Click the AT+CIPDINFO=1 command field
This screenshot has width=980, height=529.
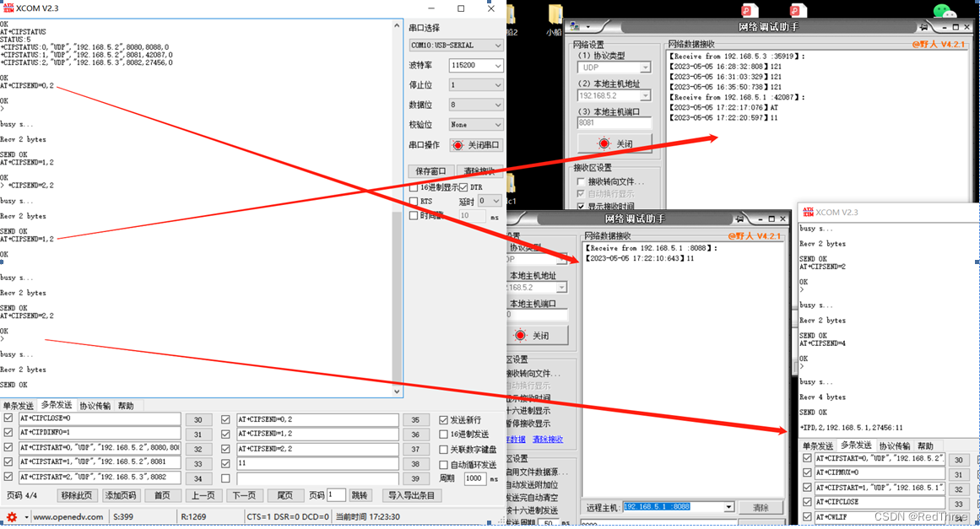point(100,434)
